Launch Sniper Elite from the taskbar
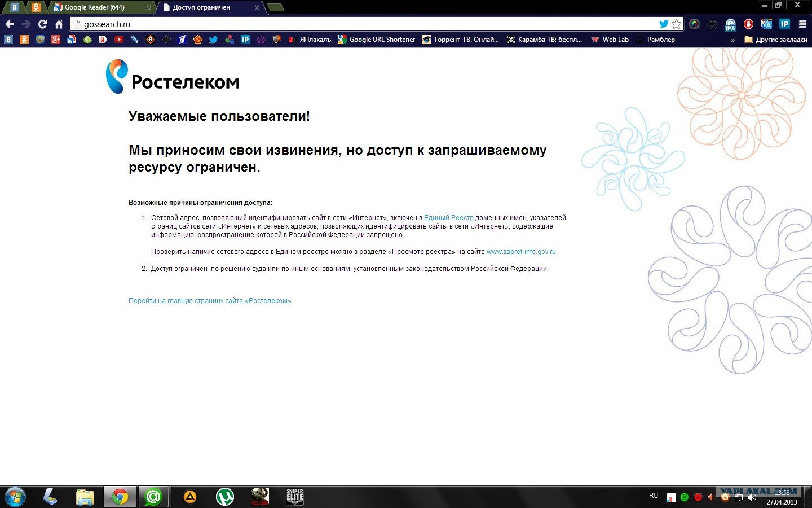The image size is (812, 508). 295,497
